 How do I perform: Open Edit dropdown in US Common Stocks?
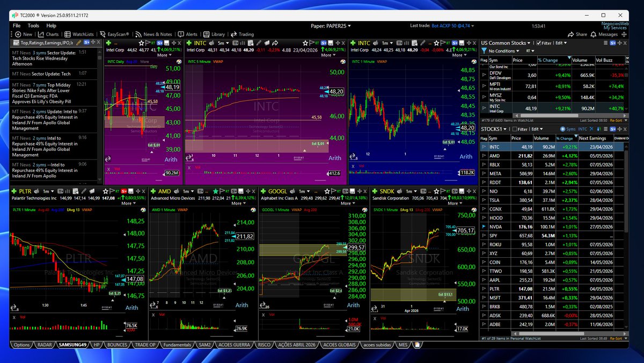pyautogui.click(x=561, y=43)
